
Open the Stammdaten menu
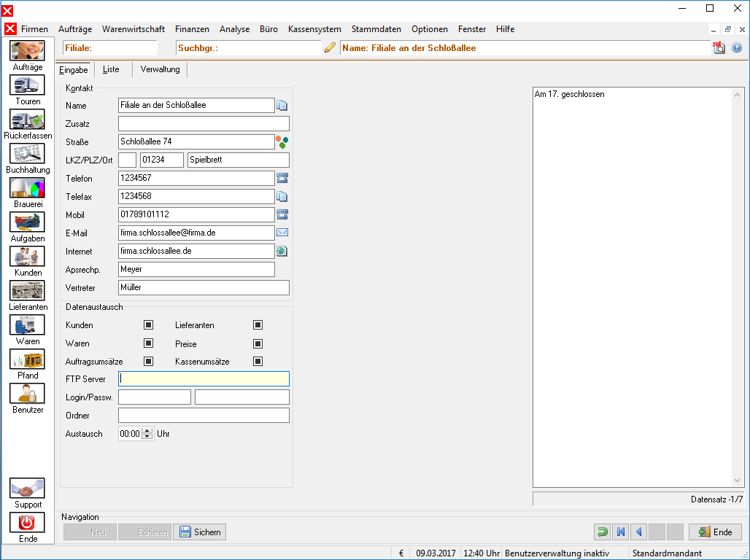376,29
